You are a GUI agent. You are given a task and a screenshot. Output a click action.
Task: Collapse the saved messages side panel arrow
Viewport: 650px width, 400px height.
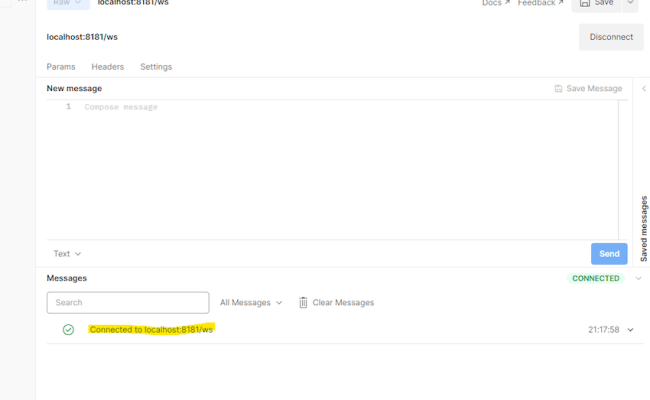coord(644,88)
